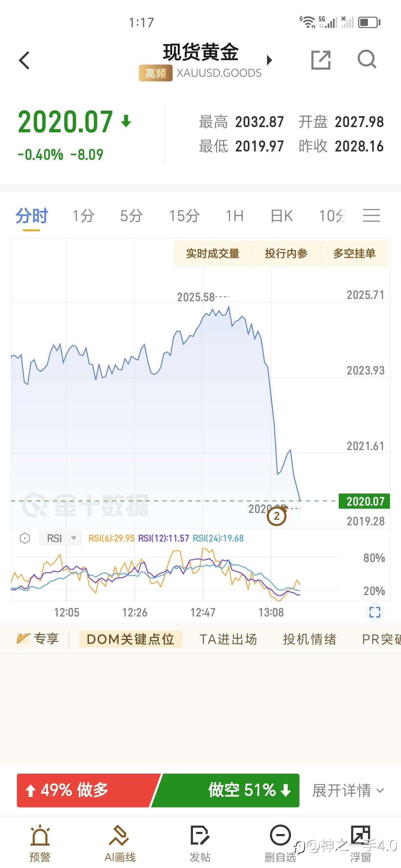This screenshot has height=868, width=401.
Task: Open the RSI indicator dropdown
Action: (60, 538)
